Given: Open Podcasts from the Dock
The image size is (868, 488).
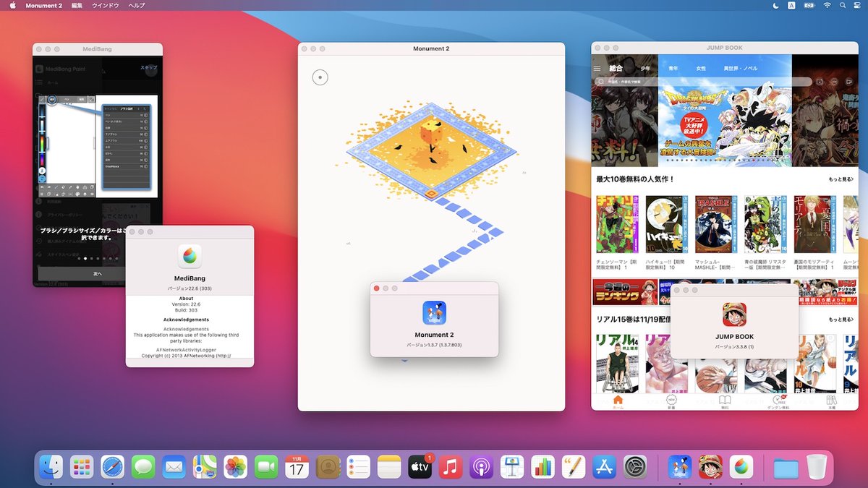Looking at the screenshot, I should pos(481,467).
